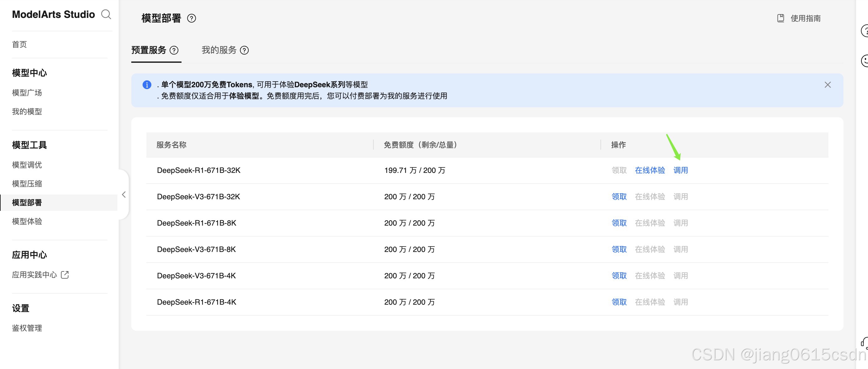868x369 pixels.
Task: Click 领取 for DeepSeek-V3-671B-32K
Action: click(619, 197)
